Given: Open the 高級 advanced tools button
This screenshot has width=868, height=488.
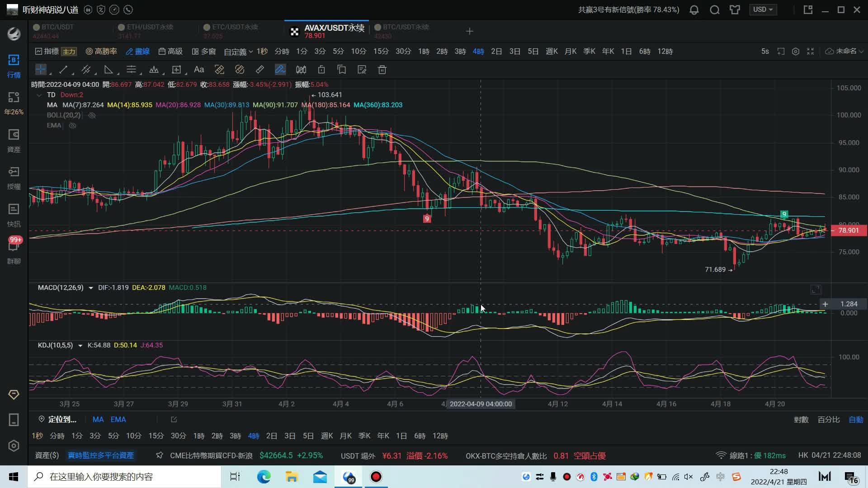Looking at the screenshot, I should 170,52.
